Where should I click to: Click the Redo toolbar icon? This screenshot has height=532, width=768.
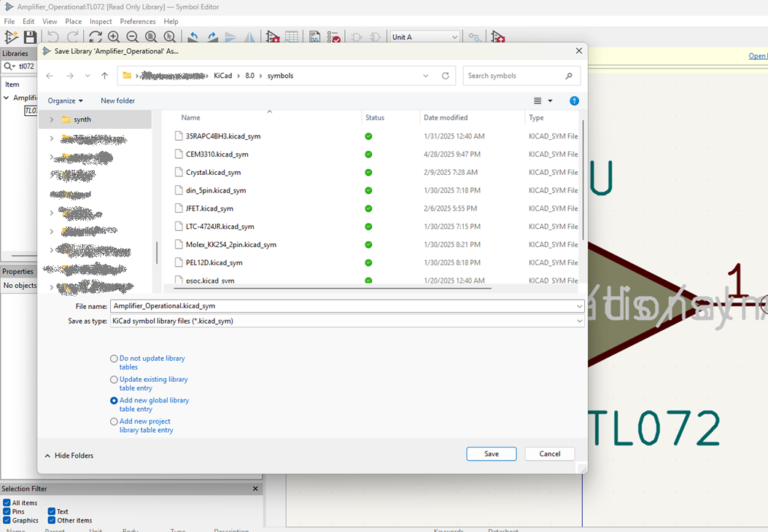coord(73,37)
